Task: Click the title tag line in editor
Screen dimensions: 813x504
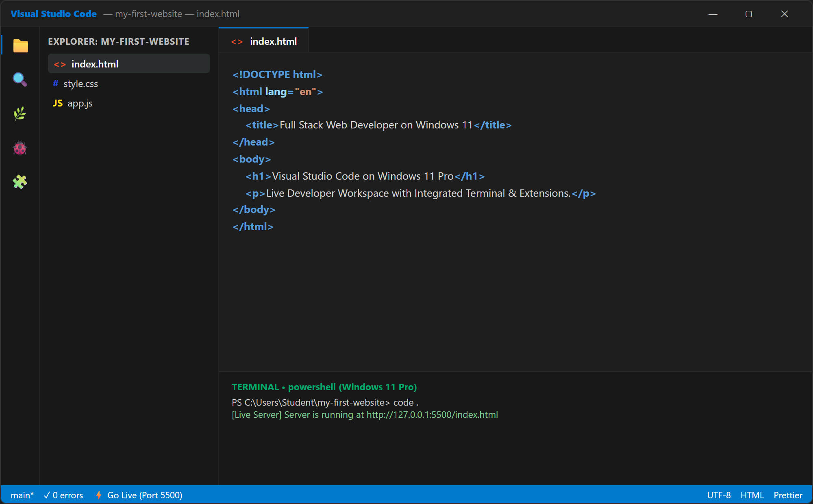Action: [378, 125]
